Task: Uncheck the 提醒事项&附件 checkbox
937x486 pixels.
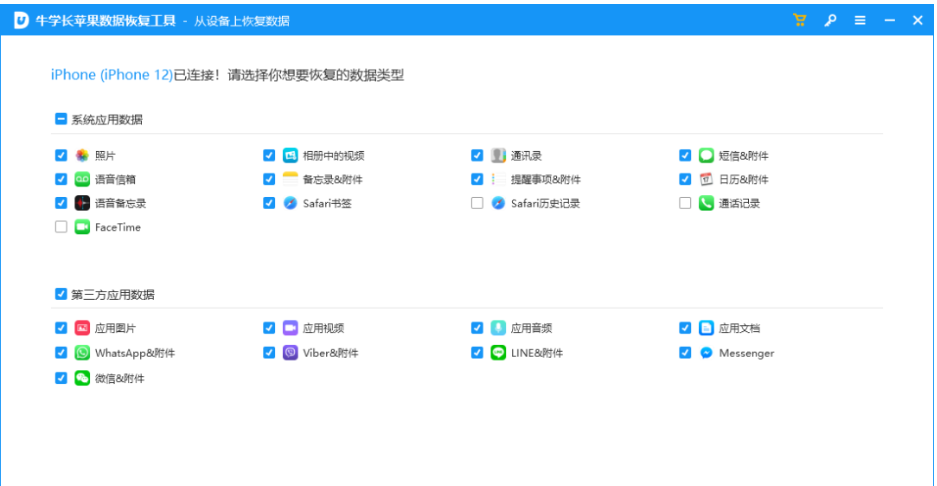Action: coord(477,179)
